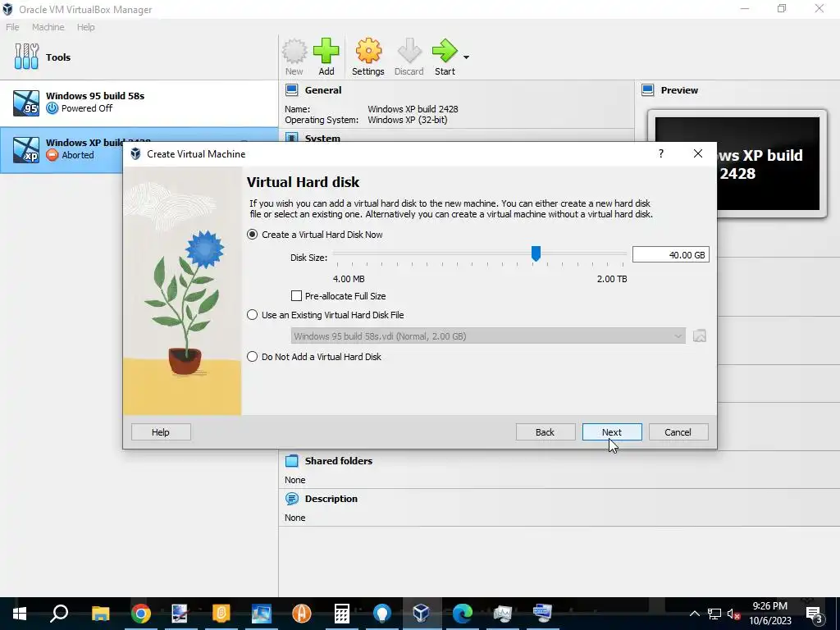Open the Windows Start menu
Viewport: 840px width, 630px height.
tap(20, 614)
